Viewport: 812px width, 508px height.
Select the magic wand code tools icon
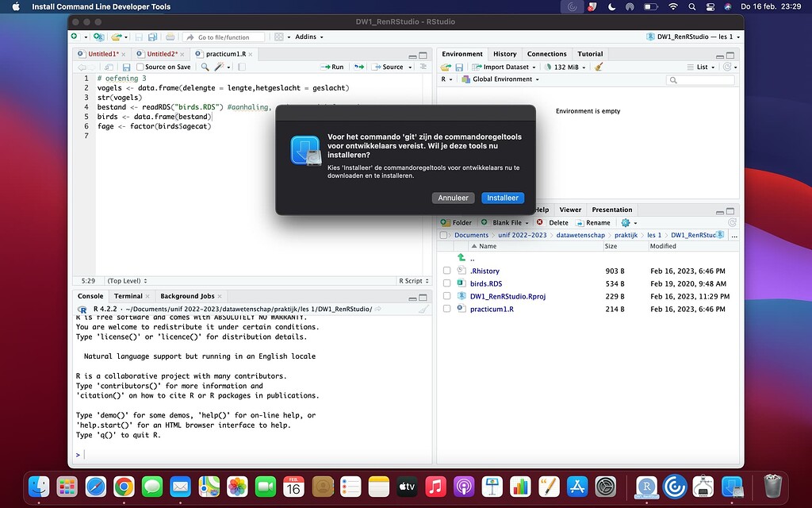[x=219, y=67]
